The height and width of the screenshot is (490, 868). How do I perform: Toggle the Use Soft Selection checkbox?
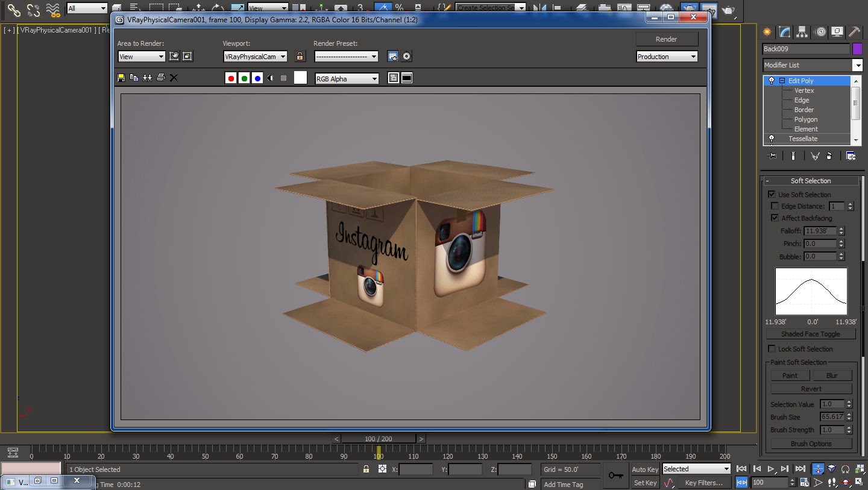772,195
